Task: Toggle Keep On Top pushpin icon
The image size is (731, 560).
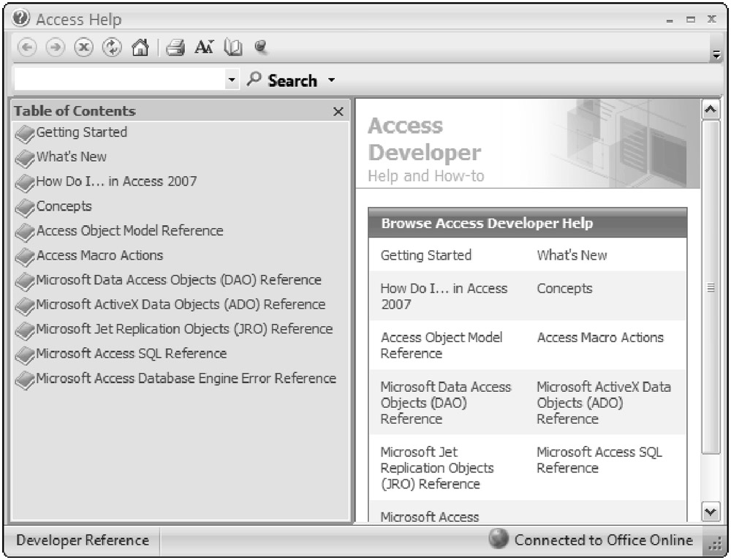Action: pos(260,48)
